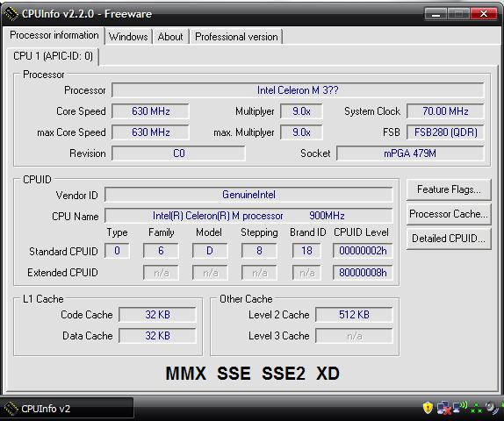Click the CPUID Level 00000002h field

[x=363, y=251]
